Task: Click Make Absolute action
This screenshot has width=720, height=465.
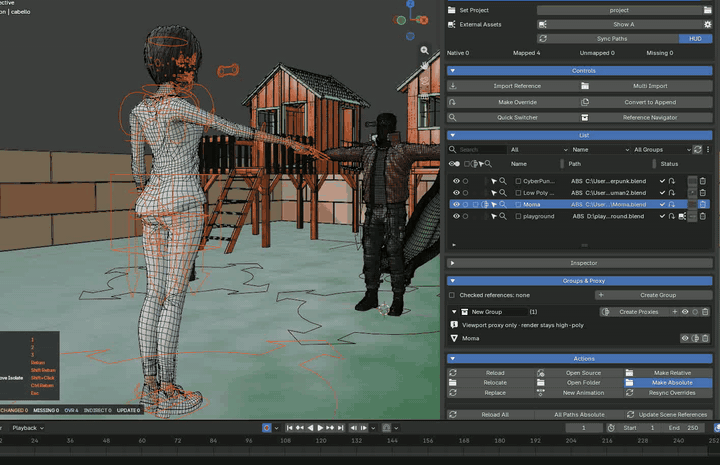Action: point(668,382)
